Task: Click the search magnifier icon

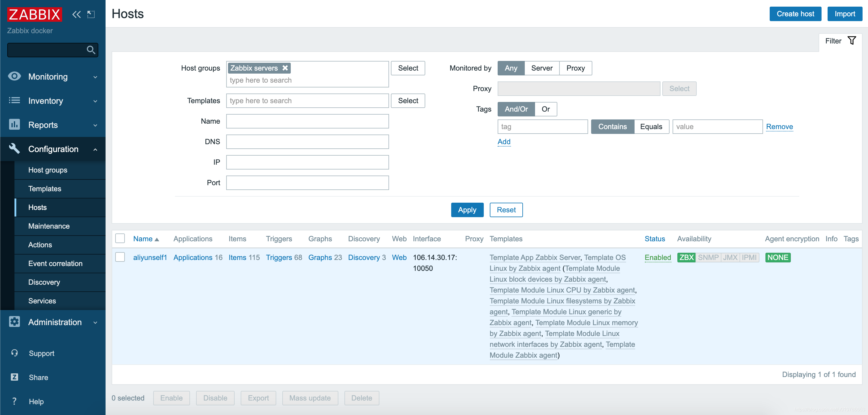Action: pyautogui.click(x=91, y=50)
